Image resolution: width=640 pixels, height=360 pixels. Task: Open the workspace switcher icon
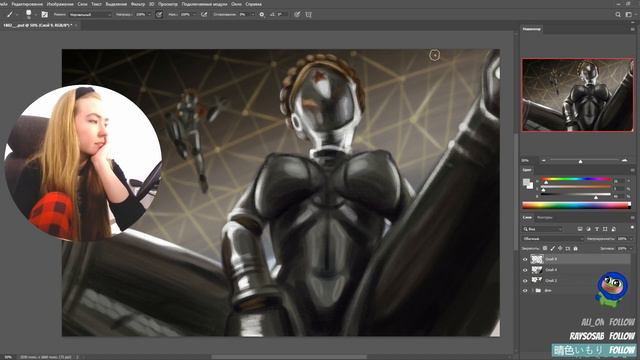tap(629, 14)
